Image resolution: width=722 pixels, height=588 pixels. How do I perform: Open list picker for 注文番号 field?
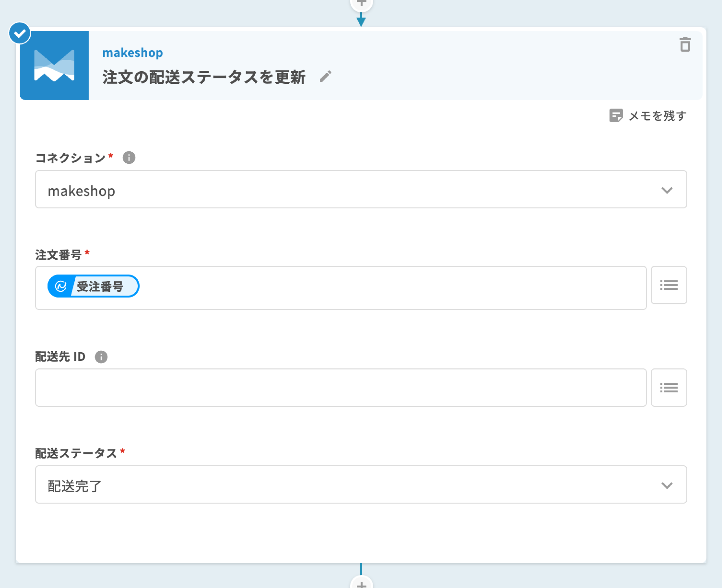(x=668, y=285)
